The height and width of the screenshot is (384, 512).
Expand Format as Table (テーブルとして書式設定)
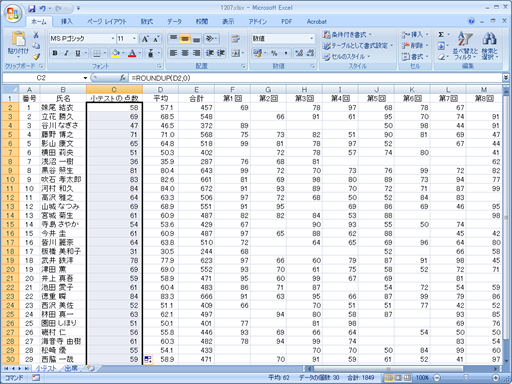(358, 46)
